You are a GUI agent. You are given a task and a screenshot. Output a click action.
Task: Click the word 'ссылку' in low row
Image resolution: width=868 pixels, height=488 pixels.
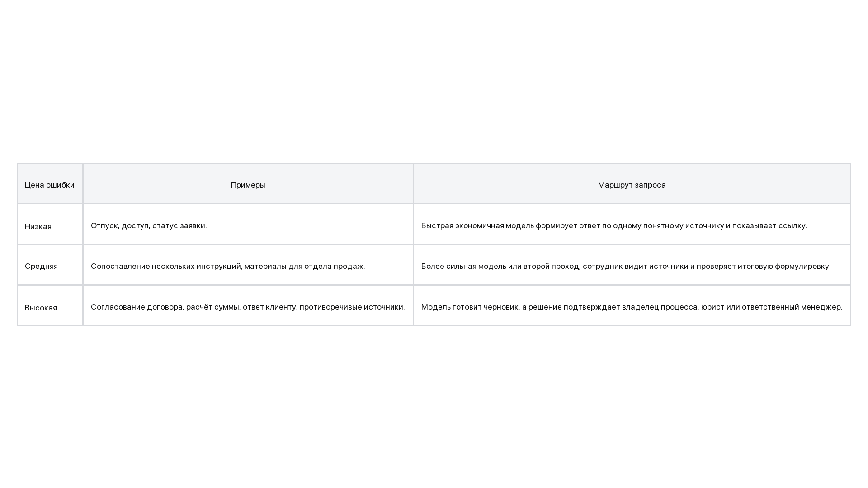coord(792,225)
